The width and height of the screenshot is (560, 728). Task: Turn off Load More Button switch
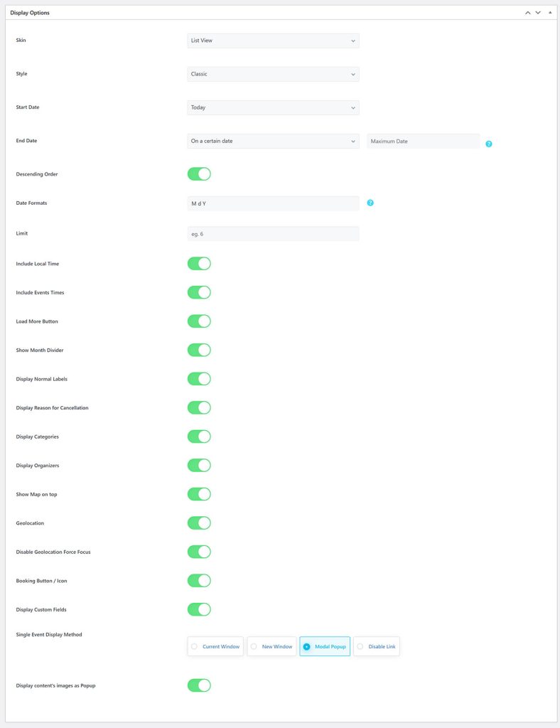[x=199, y=321]
